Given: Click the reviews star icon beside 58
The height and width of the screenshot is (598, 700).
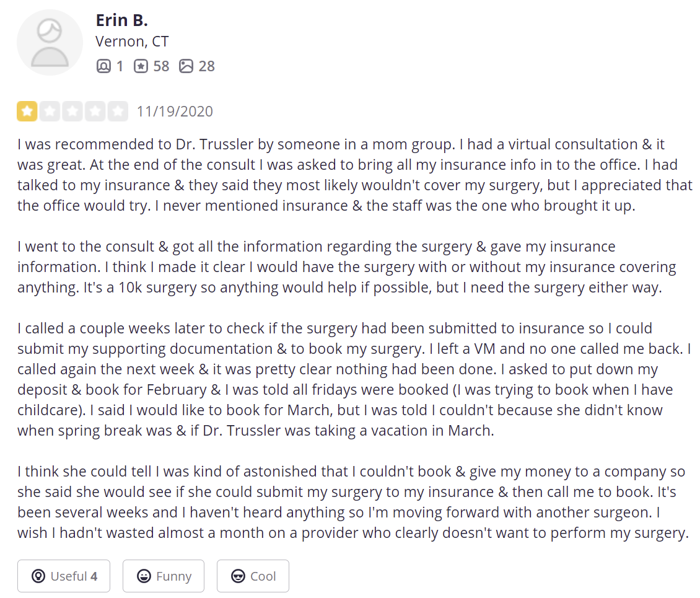Looking at the screenshot, I should 141,66.
